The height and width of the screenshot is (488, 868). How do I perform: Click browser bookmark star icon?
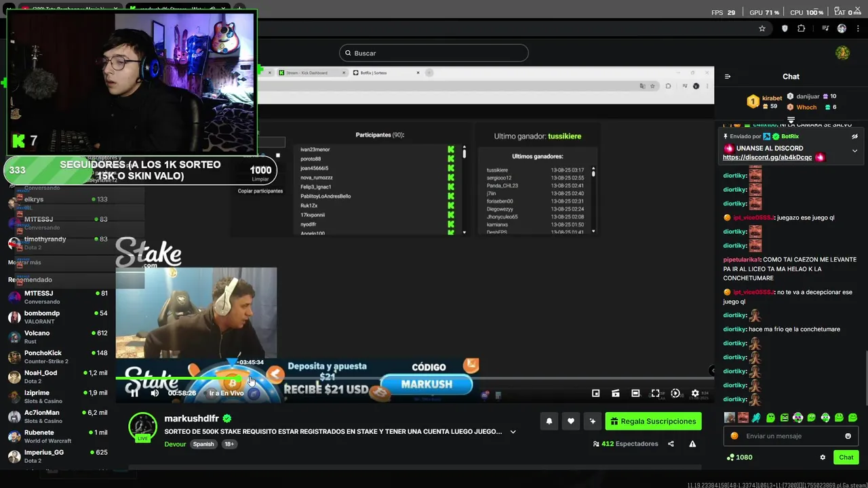(x=762, y=28)
